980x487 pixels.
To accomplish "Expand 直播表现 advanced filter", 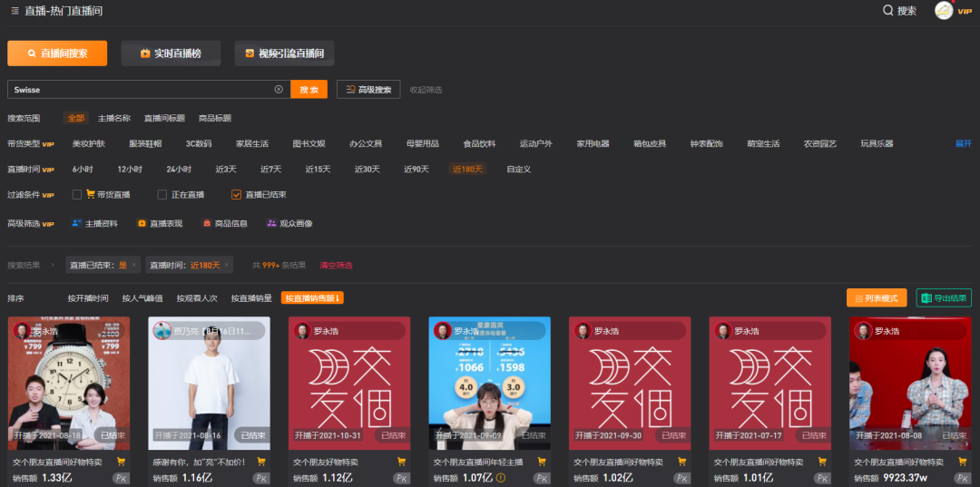I will click(x=160, y=223).
